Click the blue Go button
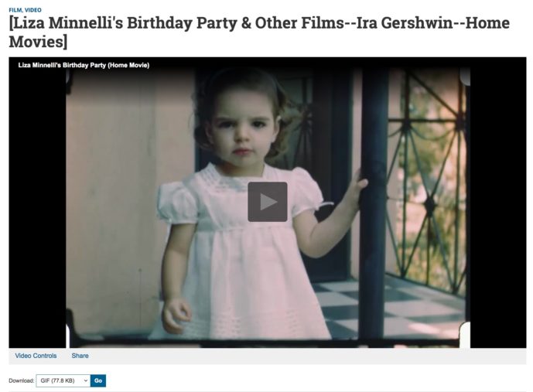The image size is (533, 392). tap(98, 380)
